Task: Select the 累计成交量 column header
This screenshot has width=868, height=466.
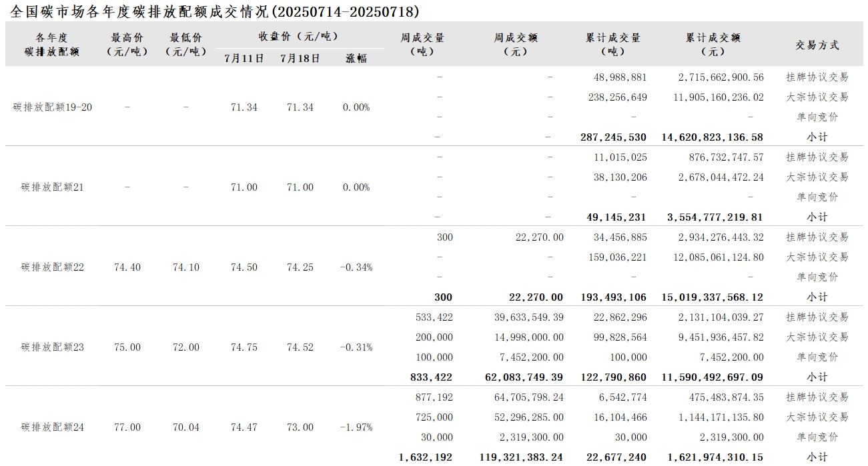Action: (613, 45)
